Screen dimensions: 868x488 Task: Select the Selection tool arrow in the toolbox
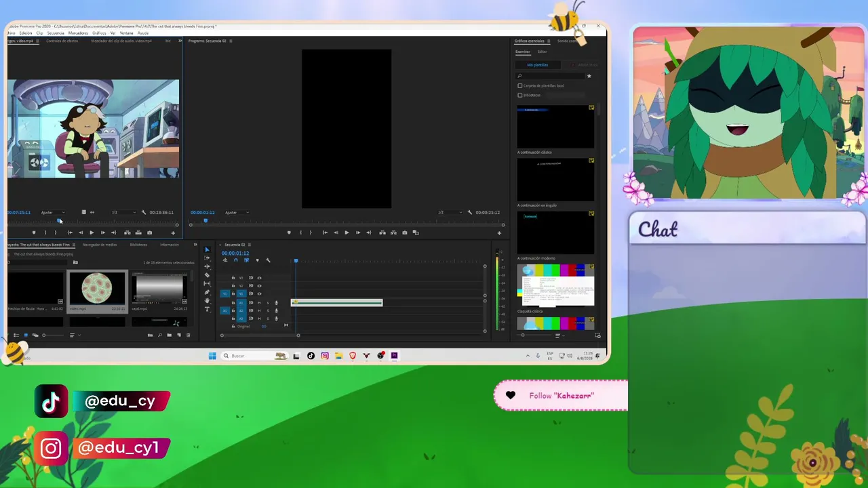pyautogui.click(x=208, y=250)
